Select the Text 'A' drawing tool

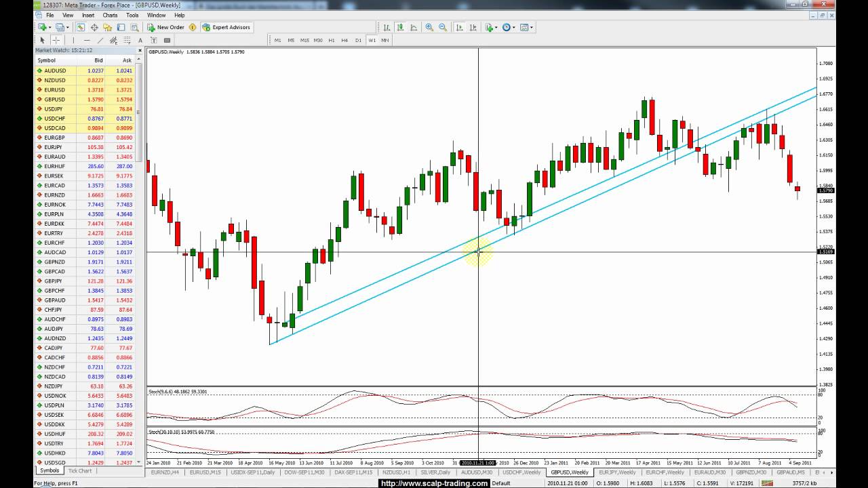click(140, 40)
